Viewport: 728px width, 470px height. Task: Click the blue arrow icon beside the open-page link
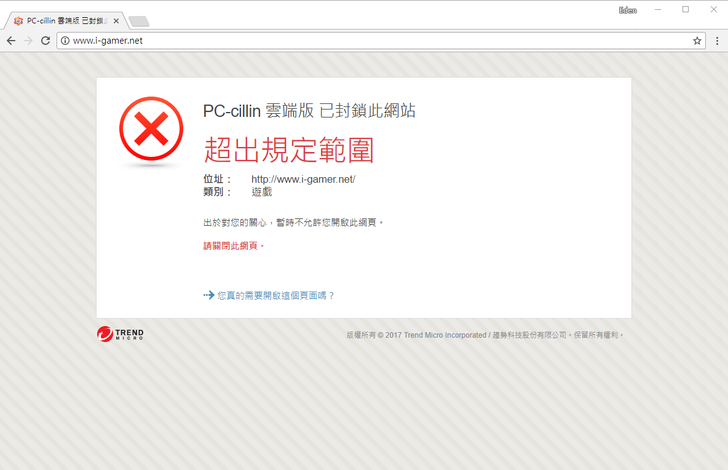click(x=209, y=295)
